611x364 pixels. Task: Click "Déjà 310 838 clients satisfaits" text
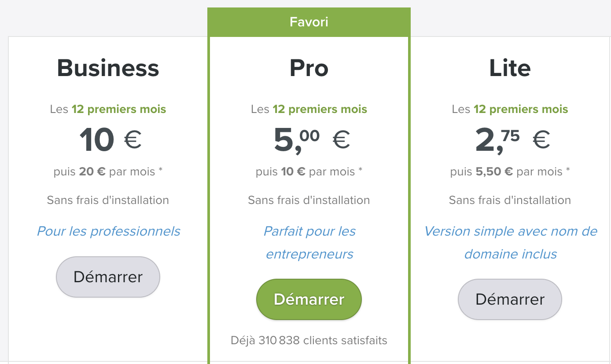309,340
